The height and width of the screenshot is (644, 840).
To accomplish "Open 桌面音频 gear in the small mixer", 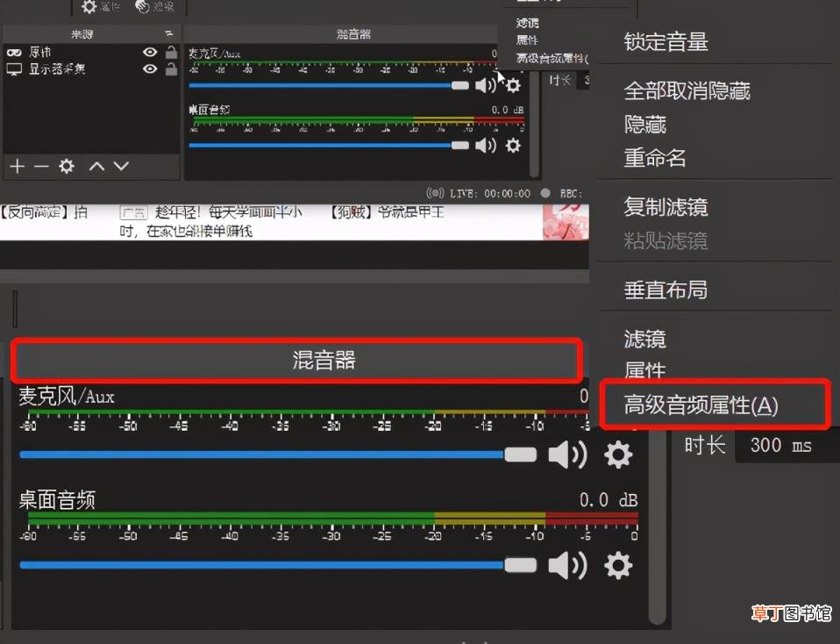I will [513, 146].
